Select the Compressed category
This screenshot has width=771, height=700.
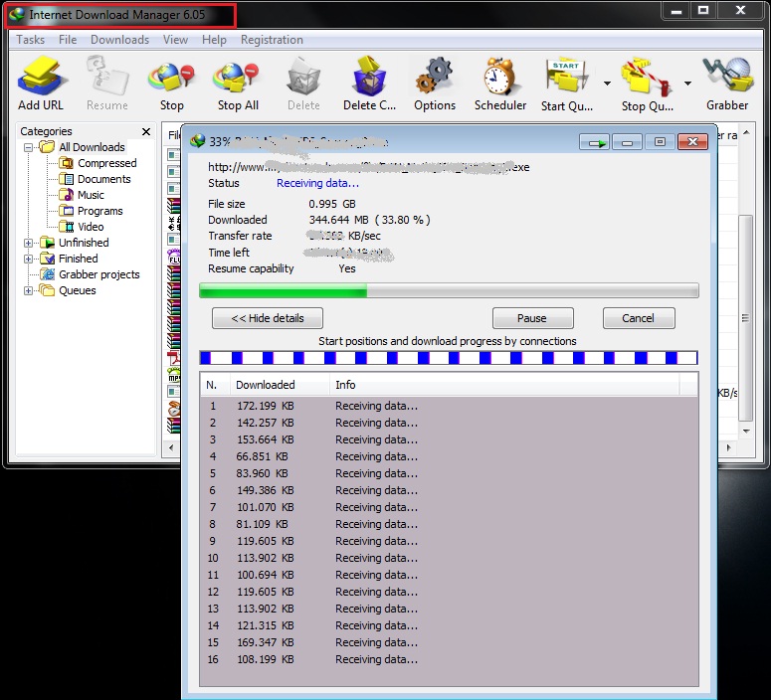[106, 163]
